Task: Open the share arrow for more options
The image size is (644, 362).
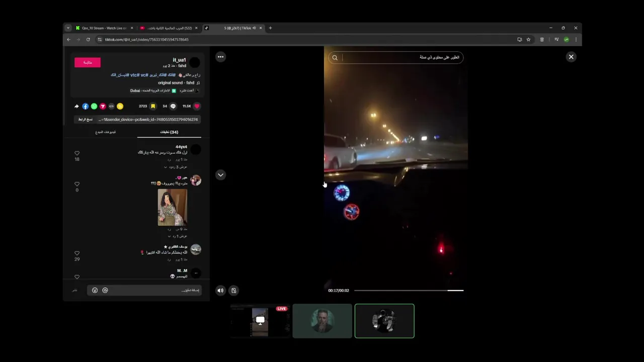Action: 76,106
